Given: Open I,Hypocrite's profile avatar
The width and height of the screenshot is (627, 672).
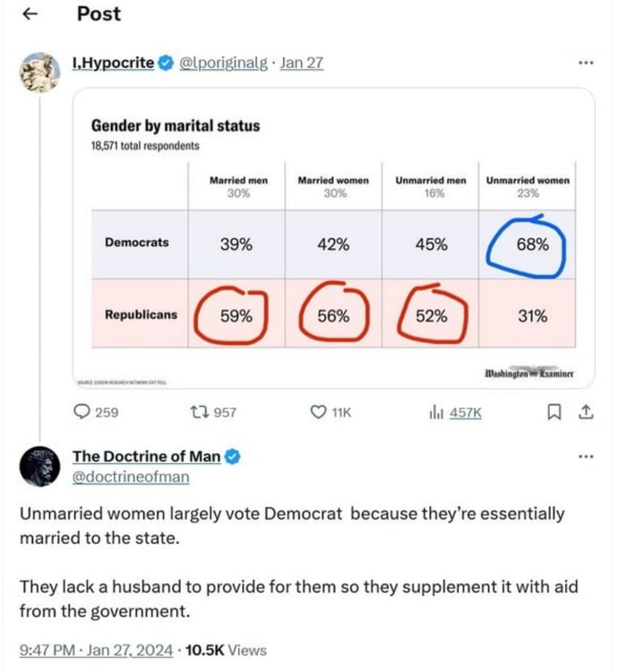Looking at the screenshot, I should 39,73.
